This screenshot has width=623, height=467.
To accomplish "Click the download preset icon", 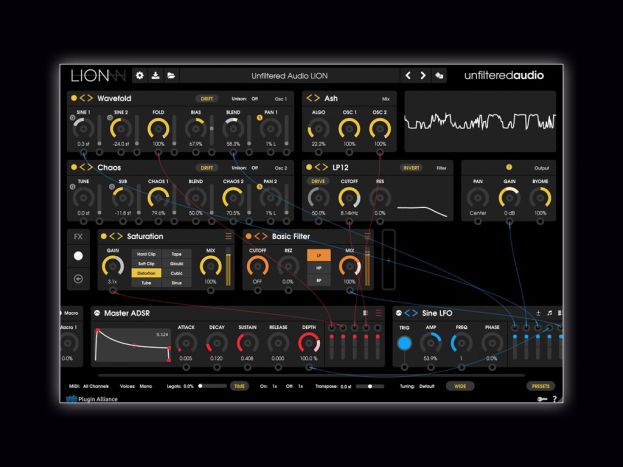I will tap(155, 75).
